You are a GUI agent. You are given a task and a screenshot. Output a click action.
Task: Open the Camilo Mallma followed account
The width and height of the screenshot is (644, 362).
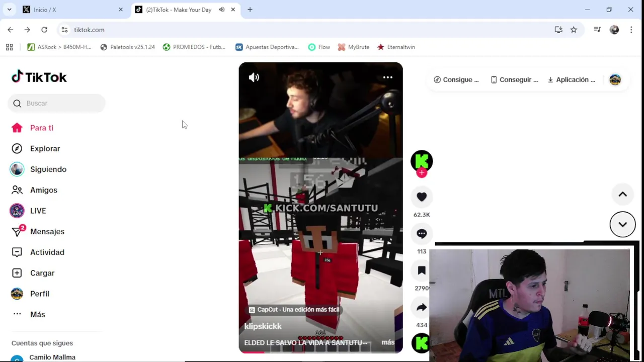click(x=52, y=357)
